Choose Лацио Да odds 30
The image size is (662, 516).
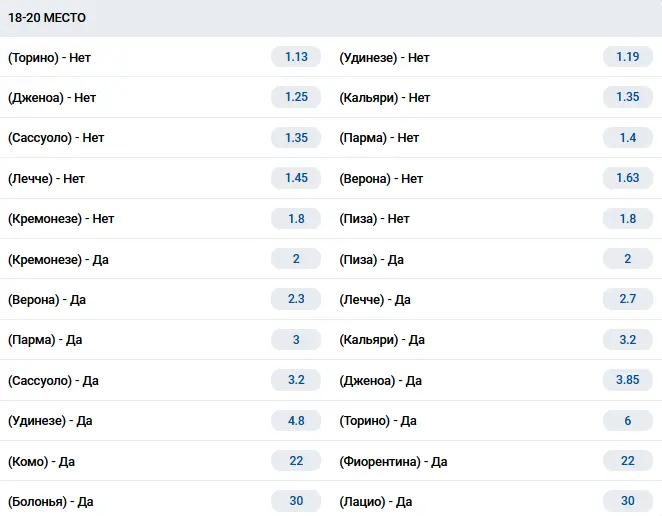pos(627,501)
